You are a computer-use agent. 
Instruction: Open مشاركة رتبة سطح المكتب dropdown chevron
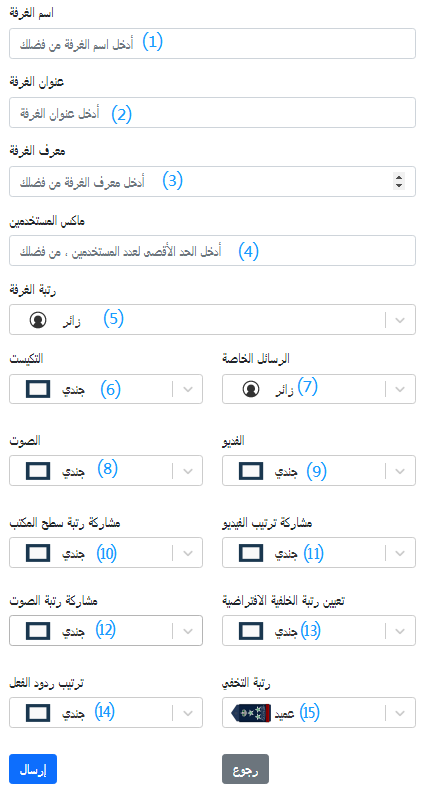[188, 553]
